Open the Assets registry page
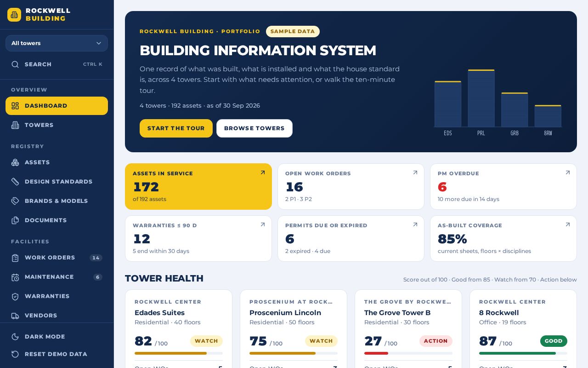 click(57, 162)
